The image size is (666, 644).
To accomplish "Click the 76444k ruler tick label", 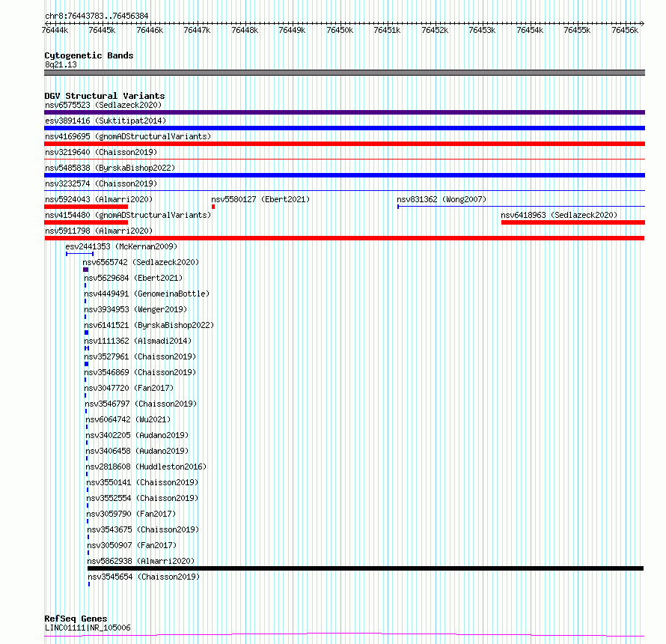I will 55,30.
